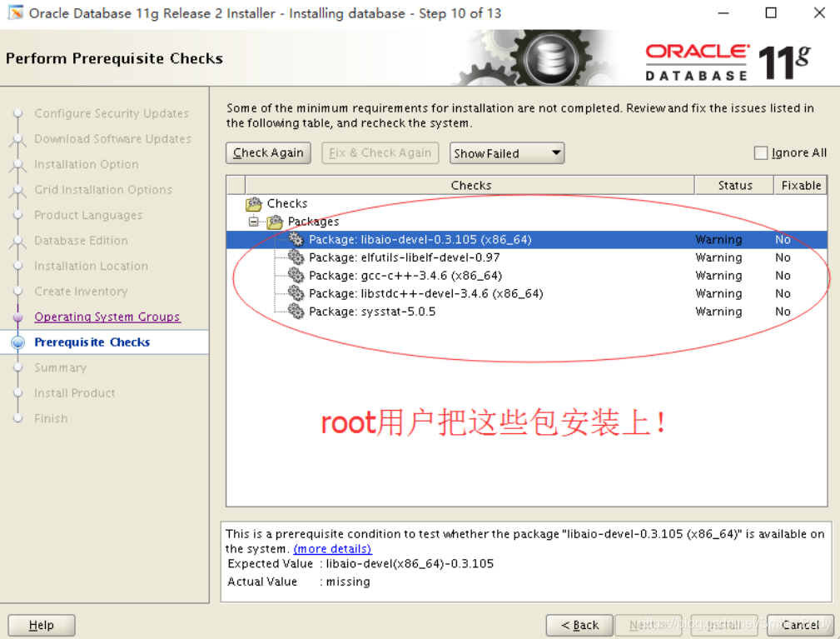The height and width of the screenshot is (639, 840).
Task: Select the Checks root node label
Action: tap(287, 204)
